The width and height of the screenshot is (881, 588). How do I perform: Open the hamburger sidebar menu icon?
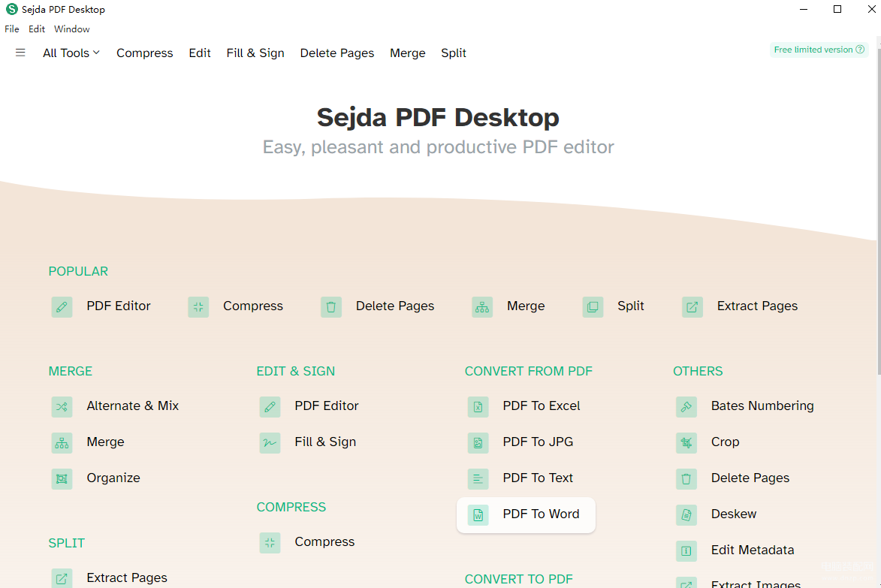[x=20, y=53]
